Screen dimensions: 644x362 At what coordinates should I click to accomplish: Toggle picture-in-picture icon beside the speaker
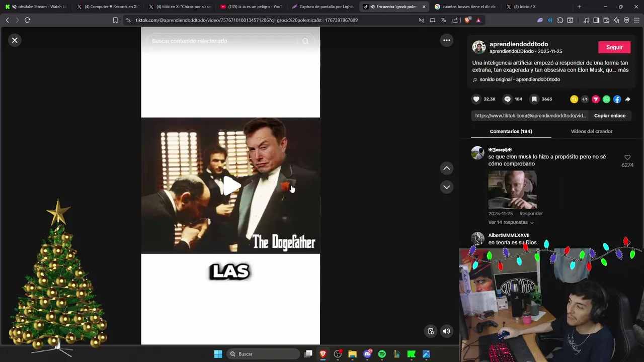coord(431,331)
